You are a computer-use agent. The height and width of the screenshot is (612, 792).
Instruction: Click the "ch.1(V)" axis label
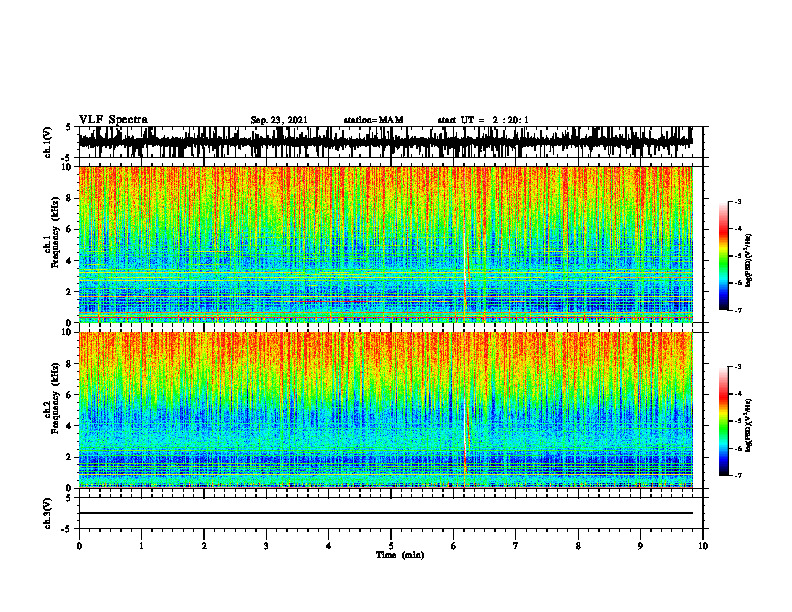click(x=48, y=142)
